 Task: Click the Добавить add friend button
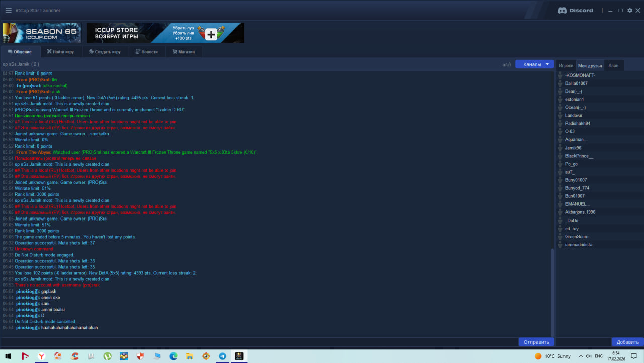(x=627, y=342)
